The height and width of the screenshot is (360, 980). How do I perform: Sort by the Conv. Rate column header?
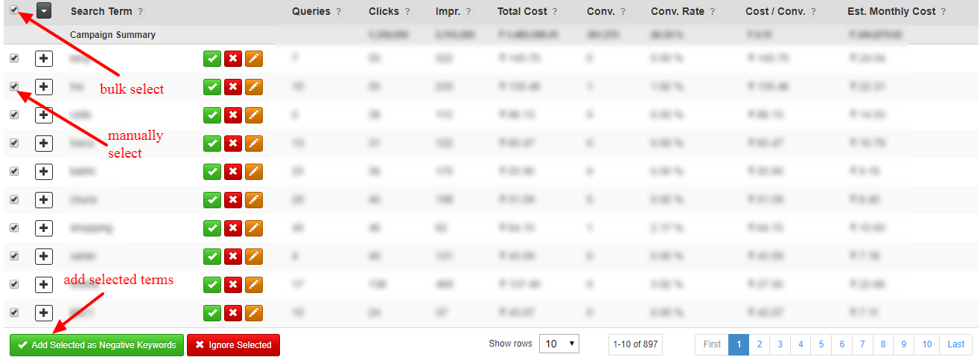(x=678, y=12)
